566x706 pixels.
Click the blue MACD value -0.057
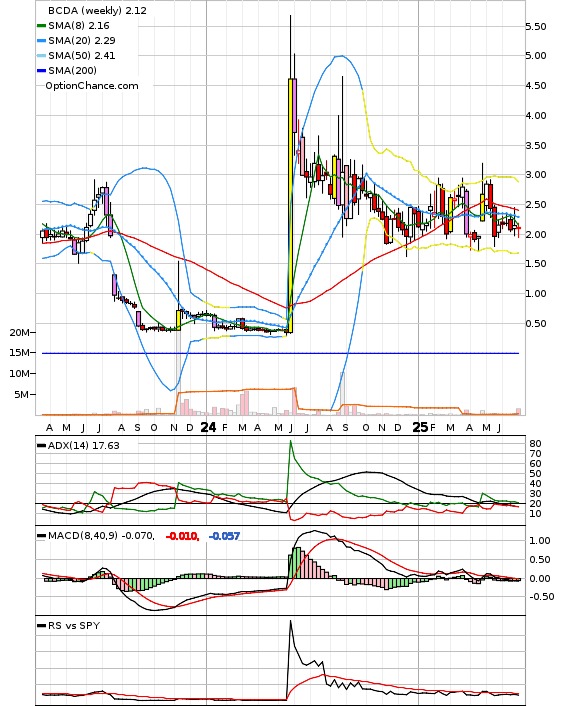click(224, 536)
